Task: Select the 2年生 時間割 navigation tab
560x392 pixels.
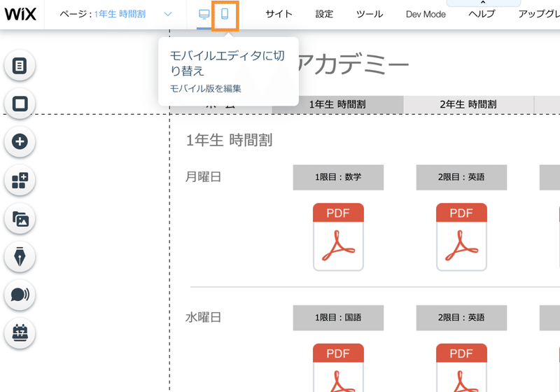Action: (x=468, y=104)
